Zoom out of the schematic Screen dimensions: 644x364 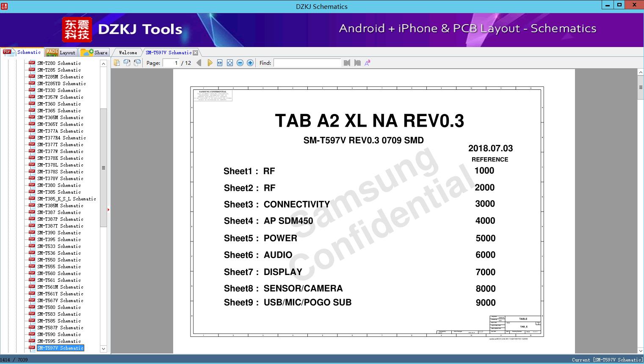coord(240,63)
